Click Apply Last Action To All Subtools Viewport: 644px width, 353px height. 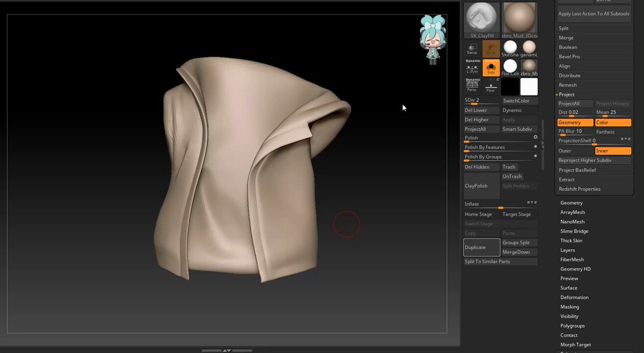point(594,14)
